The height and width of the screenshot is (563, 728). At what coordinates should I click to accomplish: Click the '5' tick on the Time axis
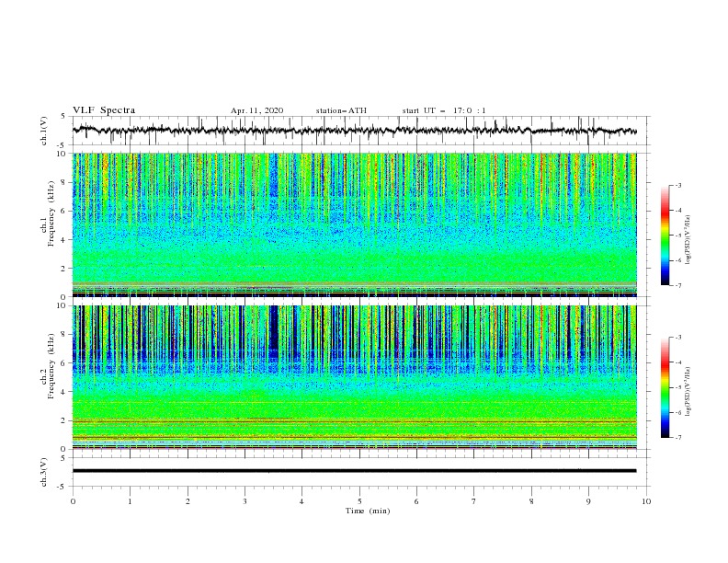pos(359,501)
